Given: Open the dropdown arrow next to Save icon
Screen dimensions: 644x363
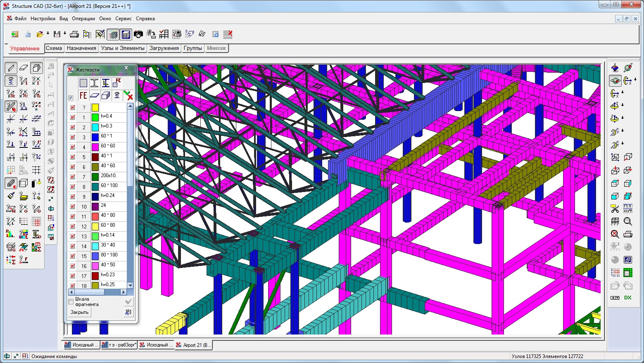Looking at the screenshot, I should pyautogui.click(x=65, y=33).
